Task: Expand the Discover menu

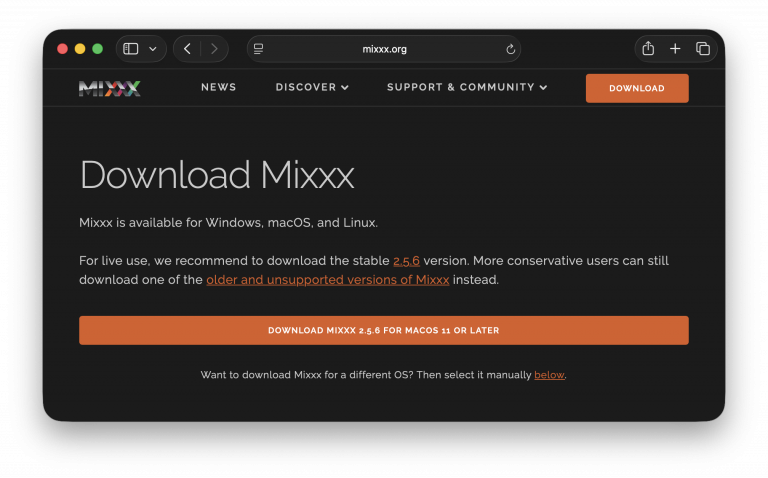Action: (x=312, y=88)
